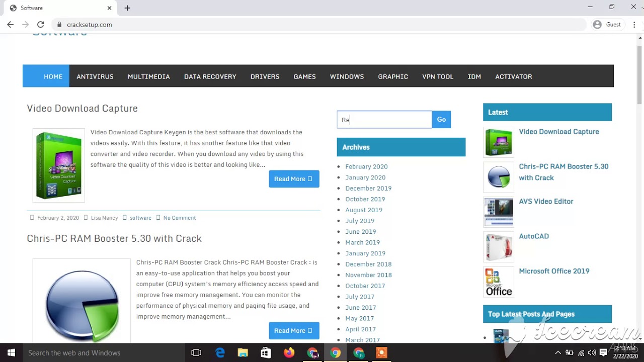Launch Microsoft Edge from the taskbar
This screenshot has height=362, width=644.
[220, 353]
